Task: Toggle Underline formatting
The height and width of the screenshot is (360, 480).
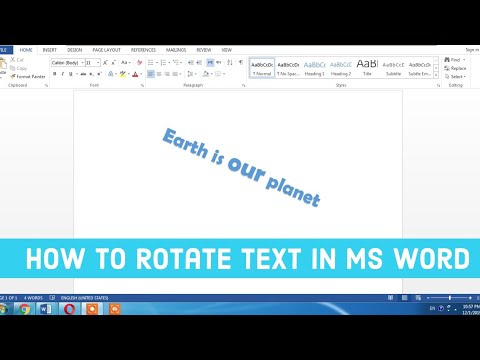Action: click(x=70, y=74)
